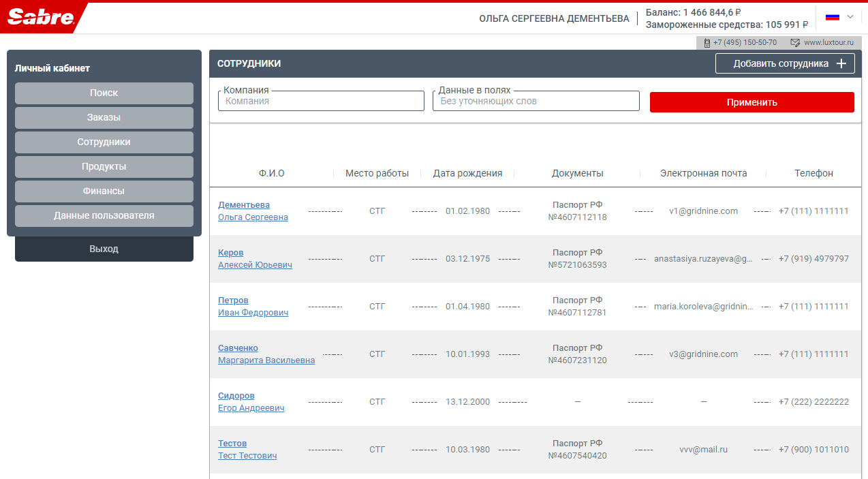Click the Данные в полях search field

point(536,102)
